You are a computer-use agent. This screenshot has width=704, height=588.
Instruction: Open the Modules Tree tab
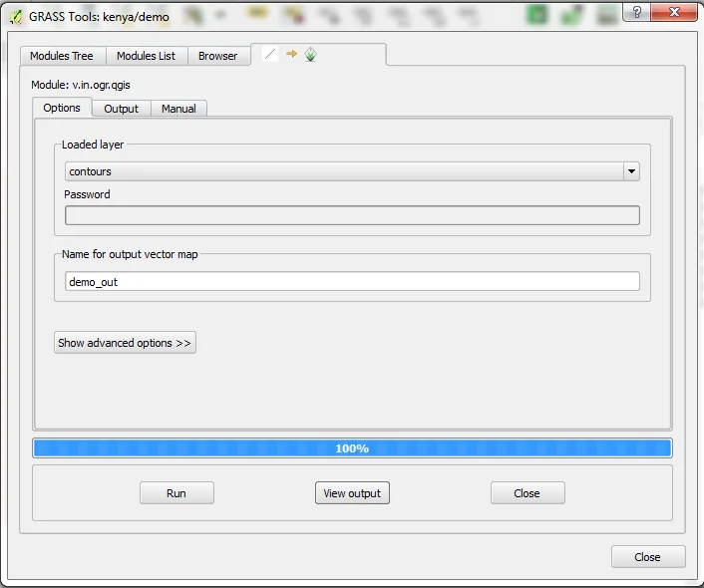click(63, 56)
